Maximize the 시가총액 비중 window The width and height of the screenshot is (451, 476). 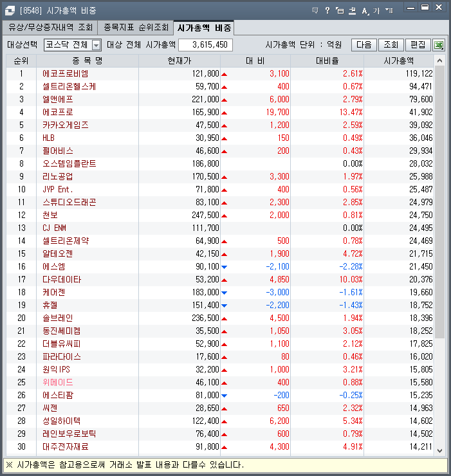coord(425,8)
